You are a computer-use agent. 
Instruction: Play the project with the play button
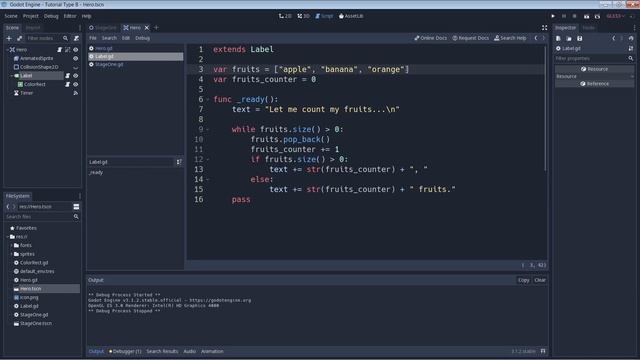(x=553, y=16)
